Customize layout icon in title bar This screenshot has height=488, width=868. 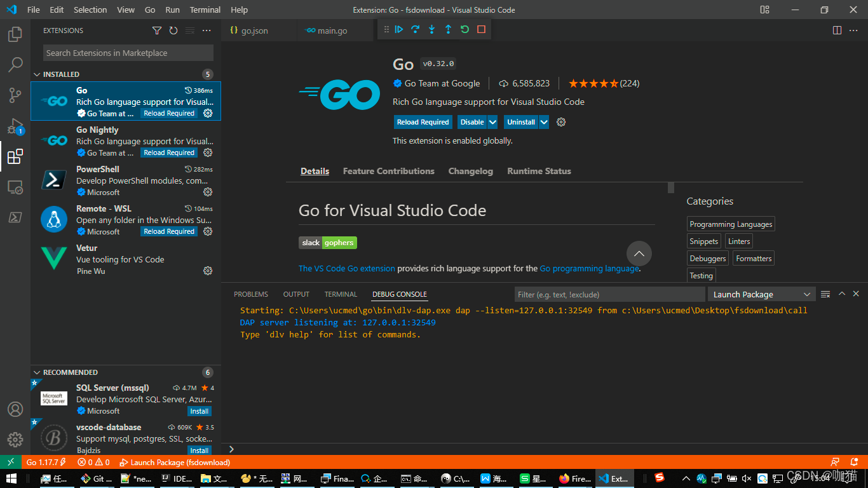coord(764,10)
